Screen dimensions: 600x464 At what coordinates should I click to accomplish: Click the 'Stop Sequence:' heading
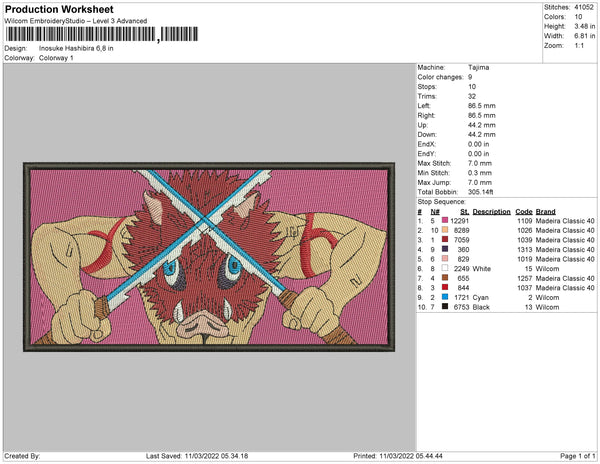[x=442, y=202]
